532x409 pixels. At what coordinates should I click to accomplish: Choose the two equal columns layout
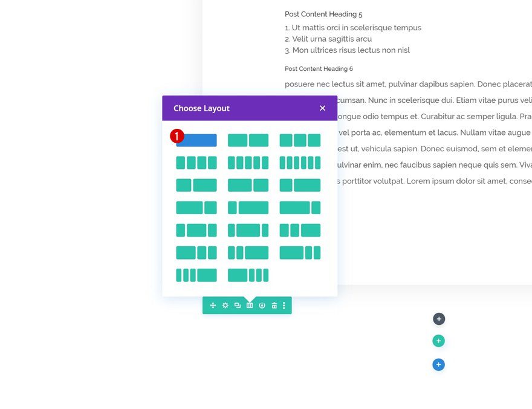click(248, 140)
